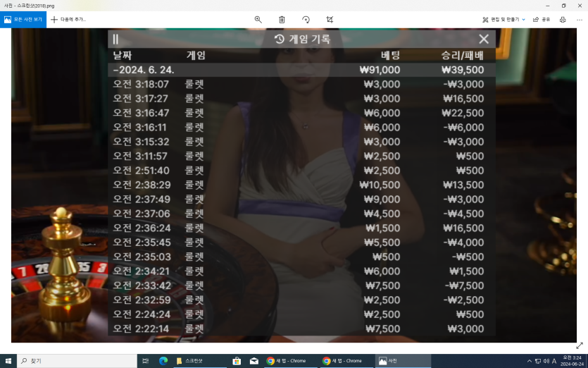Show hidden system tray icons
The width and height of the screenshot is (588, 368).
(x=529, y=361)
